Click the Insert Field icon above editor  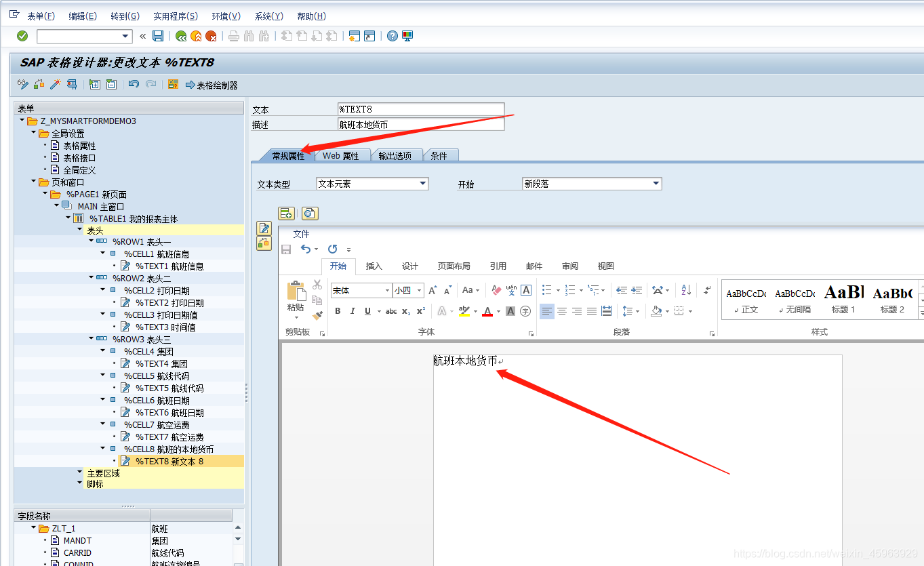[x=287, y=214]
